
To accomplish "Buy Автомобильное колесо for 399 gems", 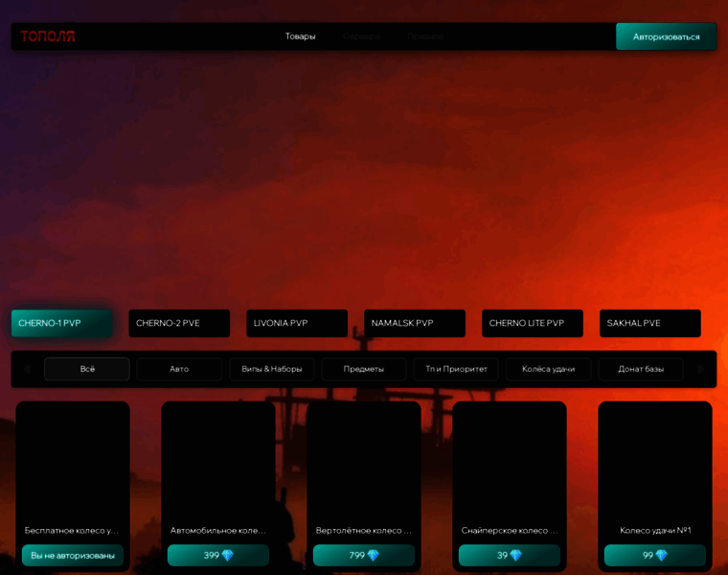I will tap(218, 556).
